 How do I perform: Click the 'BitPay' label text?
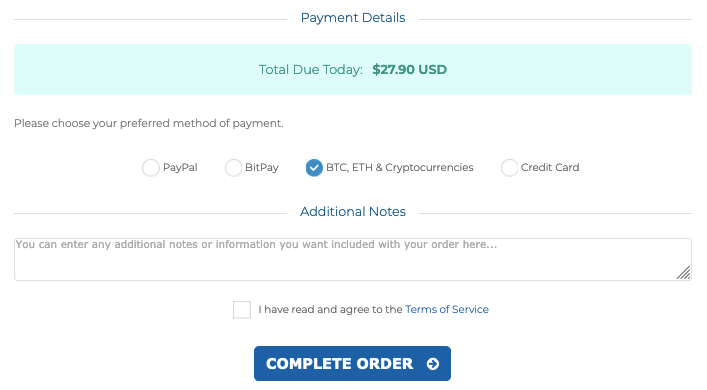click(262, 167)
